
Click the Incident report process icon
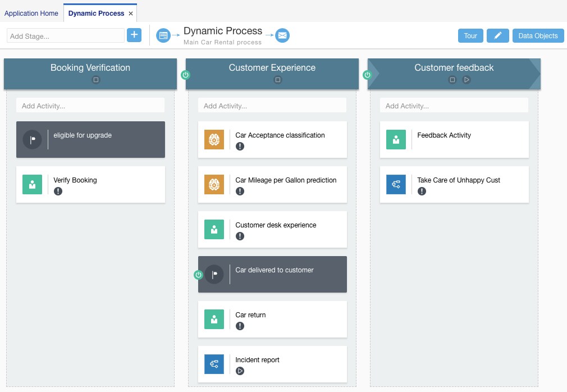214,364
